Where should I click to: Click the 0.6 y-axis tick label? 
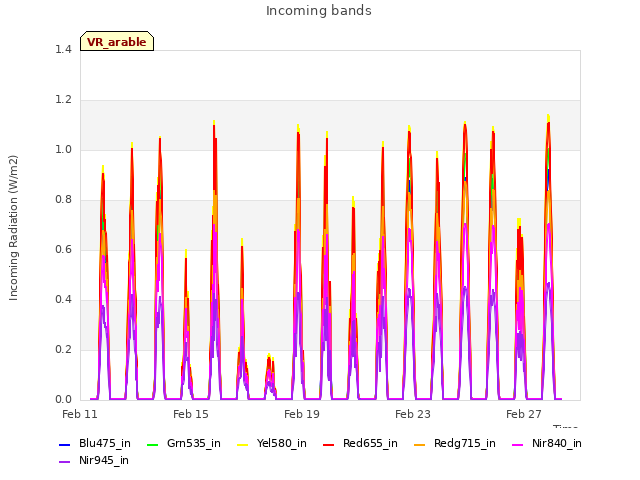63,249
